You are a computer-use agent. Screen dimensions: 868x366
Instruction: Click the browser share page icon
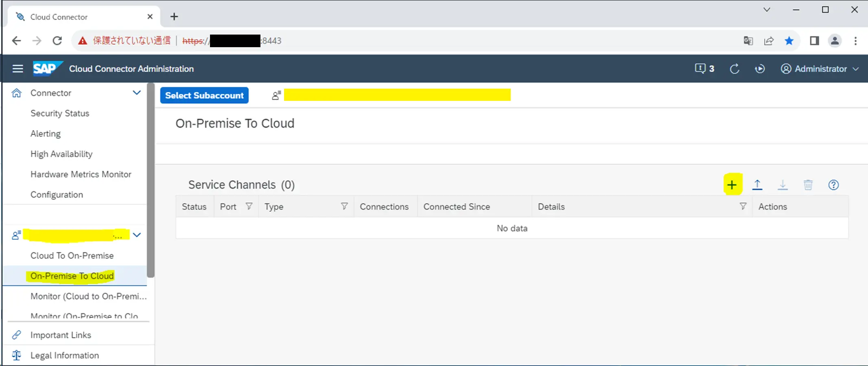(768, 41)
